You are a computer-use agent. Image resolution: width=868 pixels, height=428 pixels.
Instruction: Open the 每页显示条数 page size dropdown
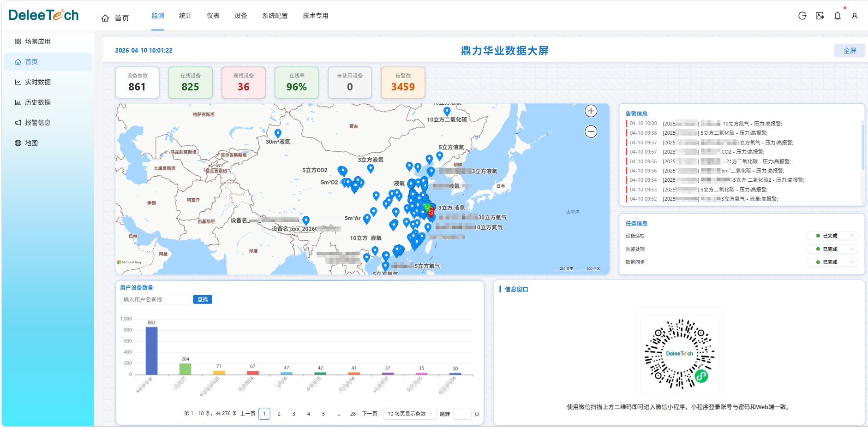click(410, 414)
